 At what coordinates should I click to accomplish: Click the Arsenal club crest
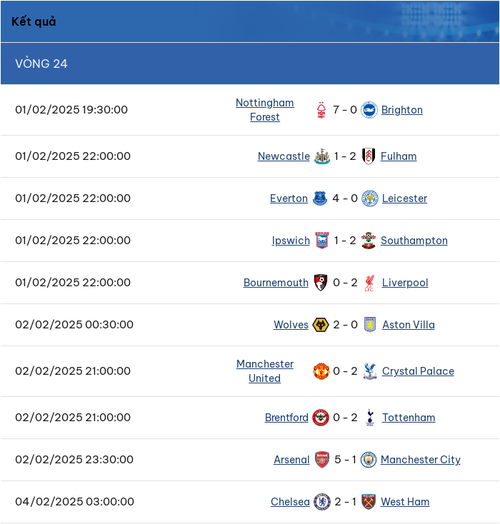pos(322,460)
